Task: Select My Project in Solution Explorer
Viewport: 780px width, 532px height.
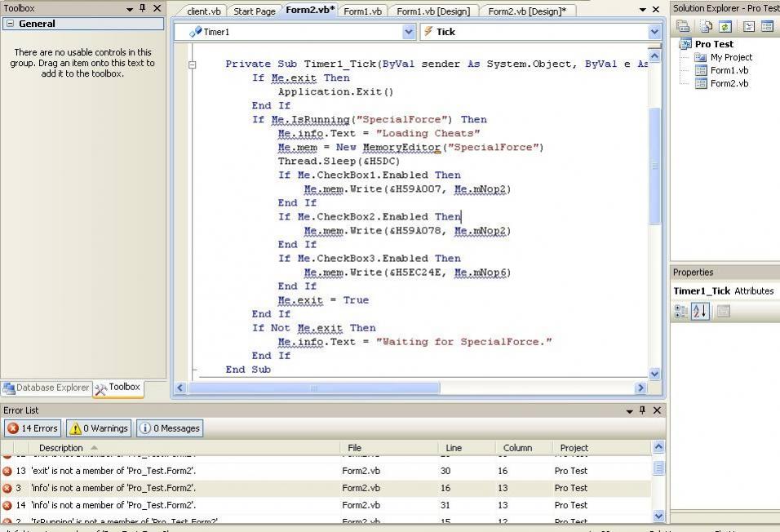Action: click(731, 57)
